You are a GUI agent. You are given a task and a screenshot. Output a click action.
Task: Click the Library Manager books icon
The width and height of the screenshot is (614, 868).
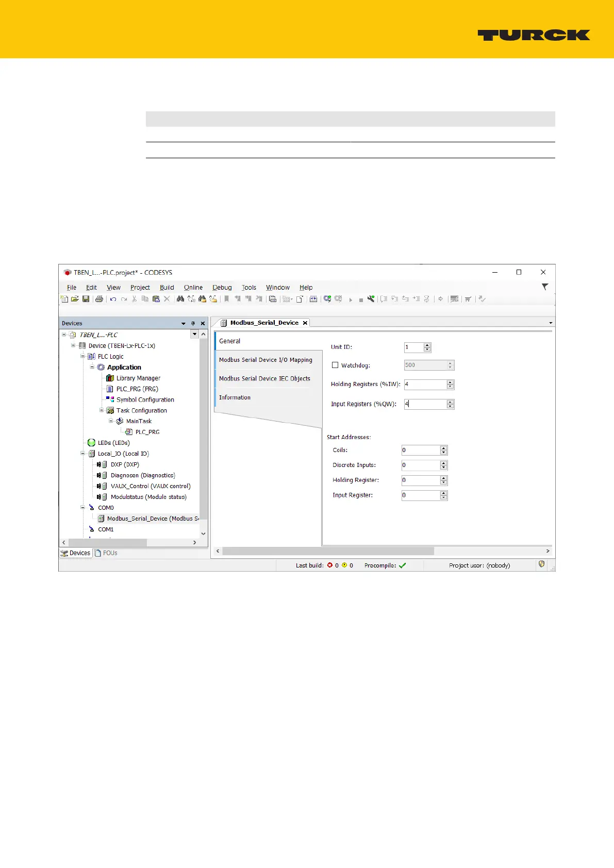pyautogui.click(x=110, y=378)
